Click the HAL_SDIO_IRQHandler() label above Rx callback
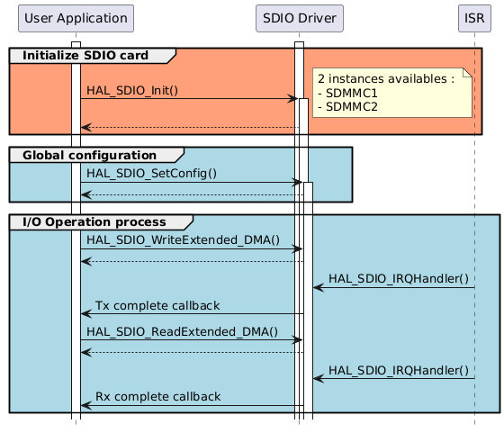Image resolution: width=504 pixels, height=433 pixels. [x=399, y=371]
